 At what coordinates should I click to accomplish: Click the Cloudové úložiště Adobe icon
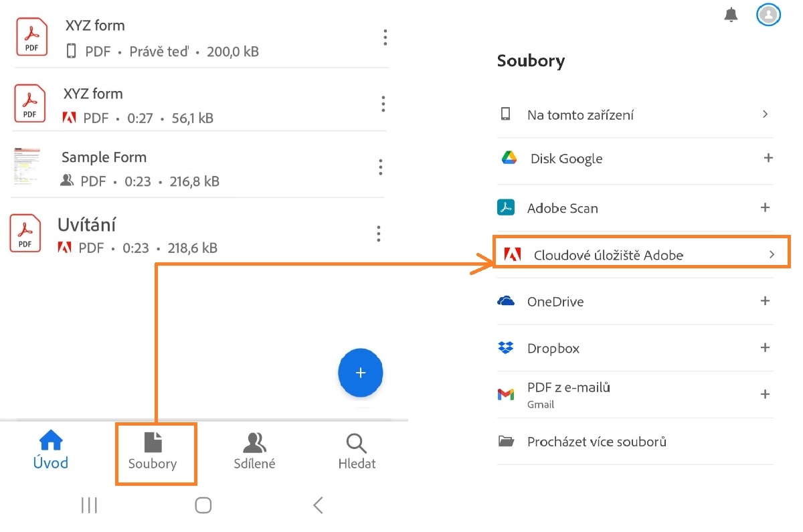(x=512, y=254)
